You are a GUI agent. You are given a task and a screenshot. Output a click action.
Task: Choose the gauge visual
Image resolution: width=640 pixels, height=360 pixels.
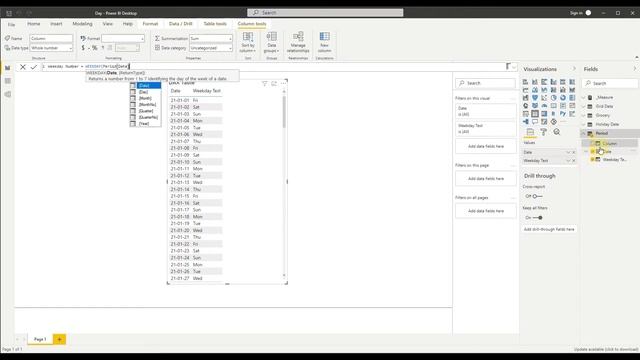pyautogui.click(x=544, y=106)
